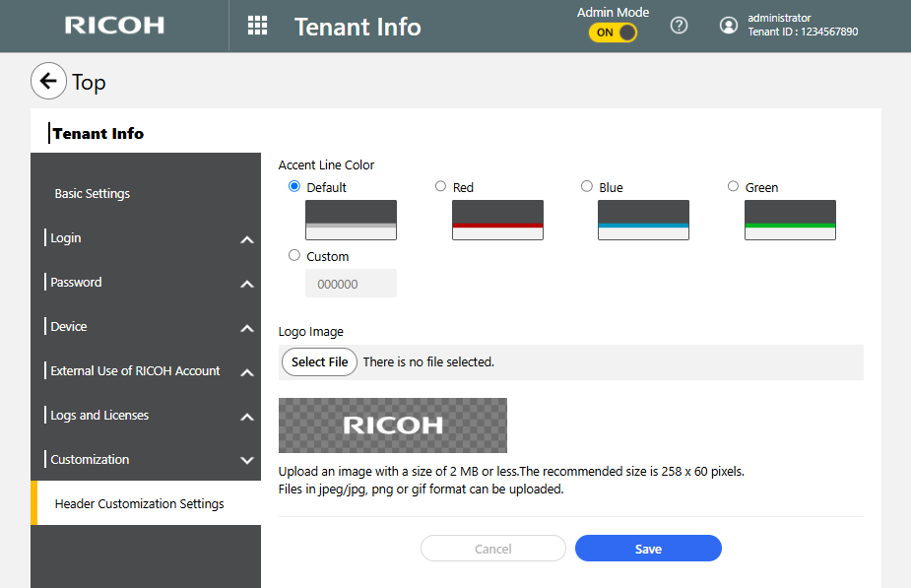This screenshot has width=911, height=588.
Task: Open Basic Settings in sidebar
Action: tap(93, 194)
